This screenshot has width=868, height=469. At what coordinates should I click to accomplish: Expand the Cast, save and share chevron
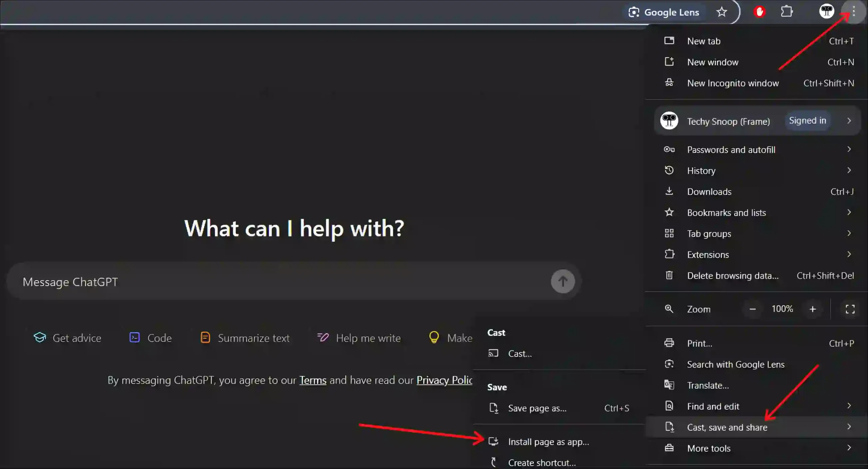(849, 427)
